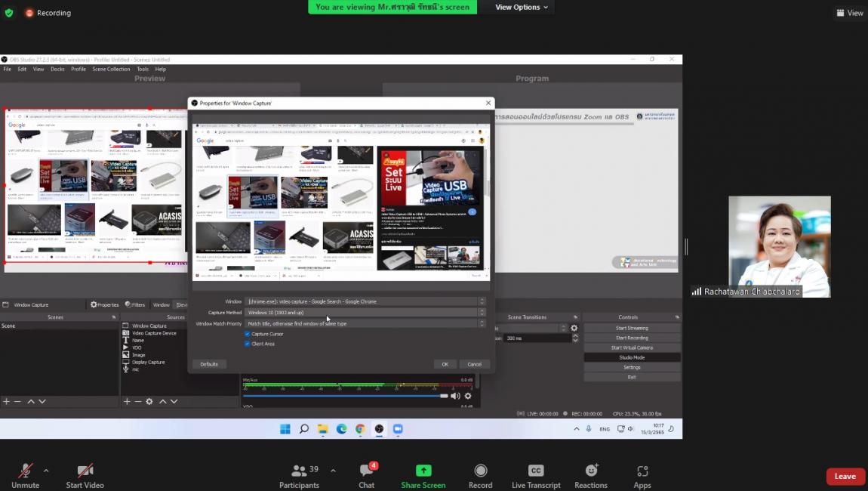
Task: Open Mic/Aux audio settings gear
Action: coord(468,396)
